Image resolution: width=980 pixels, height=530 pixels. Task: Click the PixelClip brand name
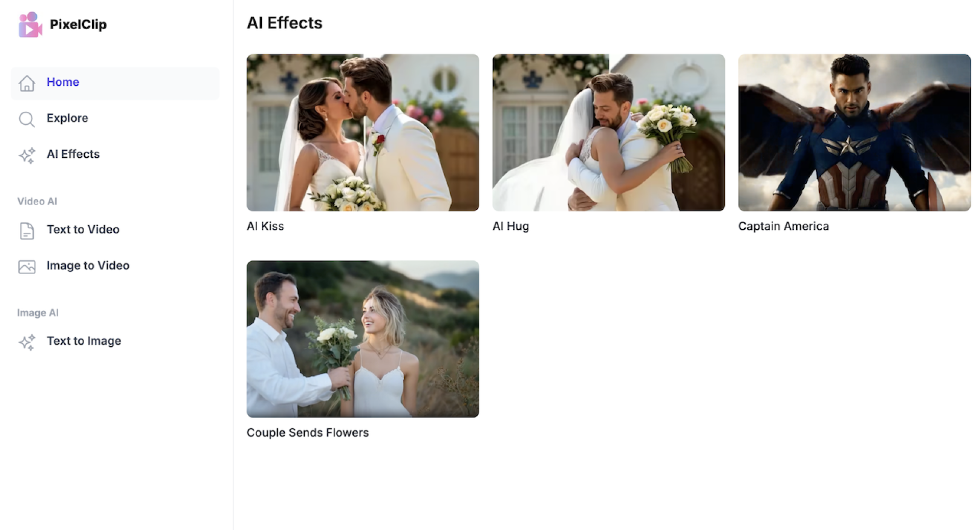78,25
